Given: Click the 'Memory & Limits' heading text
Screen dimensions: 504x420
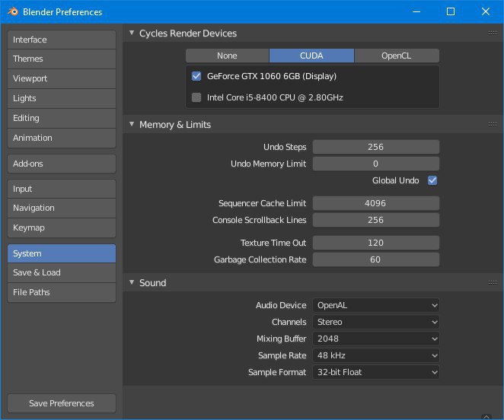Looking at the screenshot, I should click(x=175, y=124).
